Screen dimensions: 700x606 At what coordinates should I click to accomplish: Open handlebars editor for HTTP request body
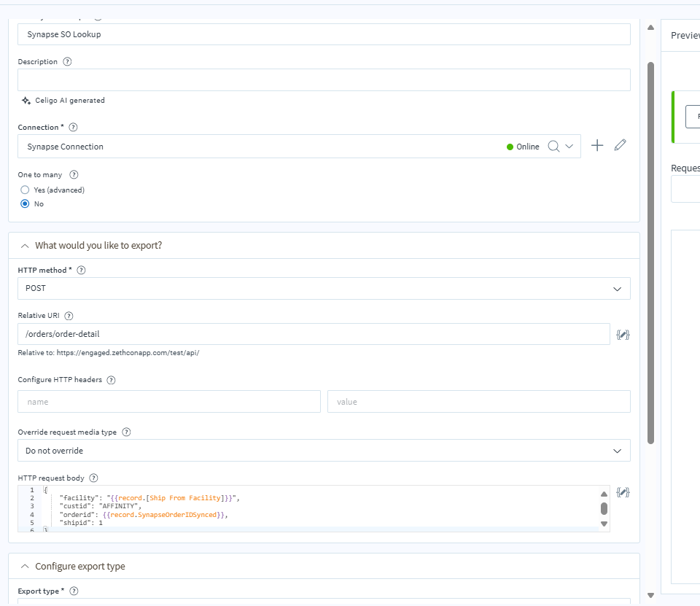pyautogui.click(x=623, y=493)
